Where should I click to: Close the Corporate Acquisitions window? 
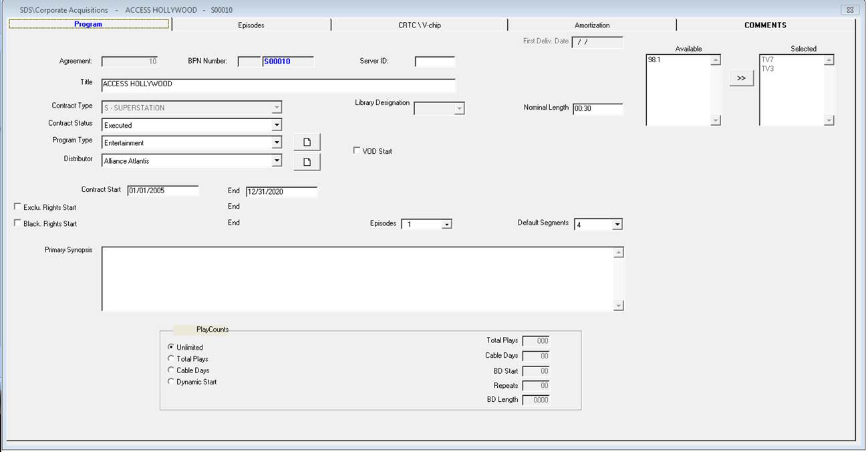click(x=849, y=10)
